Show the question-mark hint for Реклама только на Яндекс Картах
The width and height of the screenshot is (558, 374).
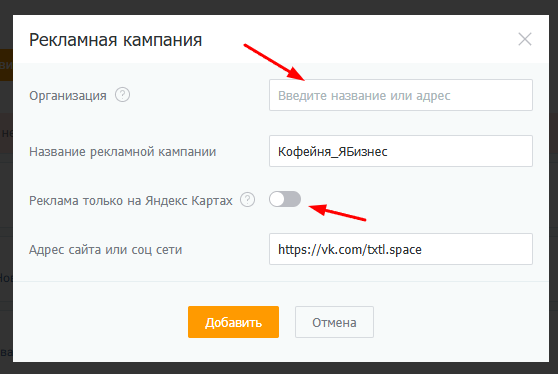click(247, 200)
